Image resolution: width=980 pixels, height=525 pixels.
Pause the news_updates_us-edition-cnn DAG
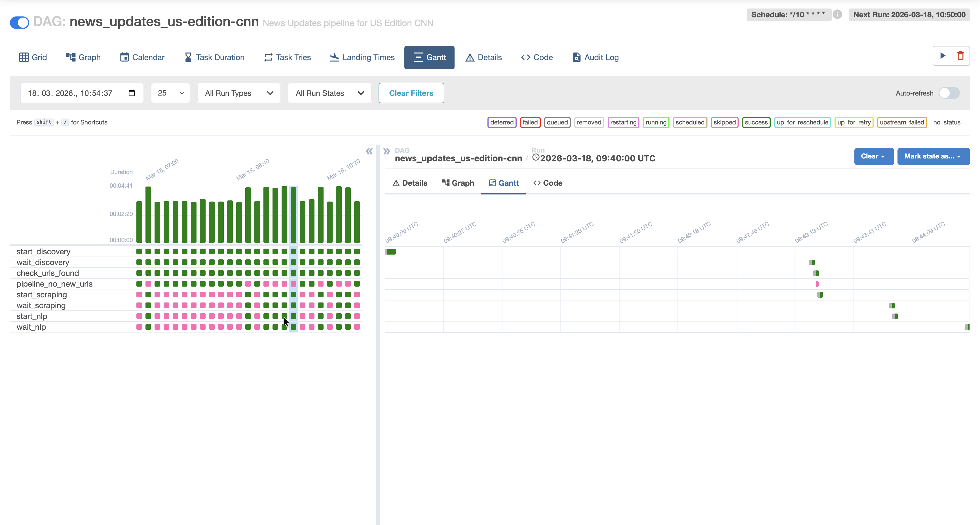pyautogui.click(x=19, y=22)
